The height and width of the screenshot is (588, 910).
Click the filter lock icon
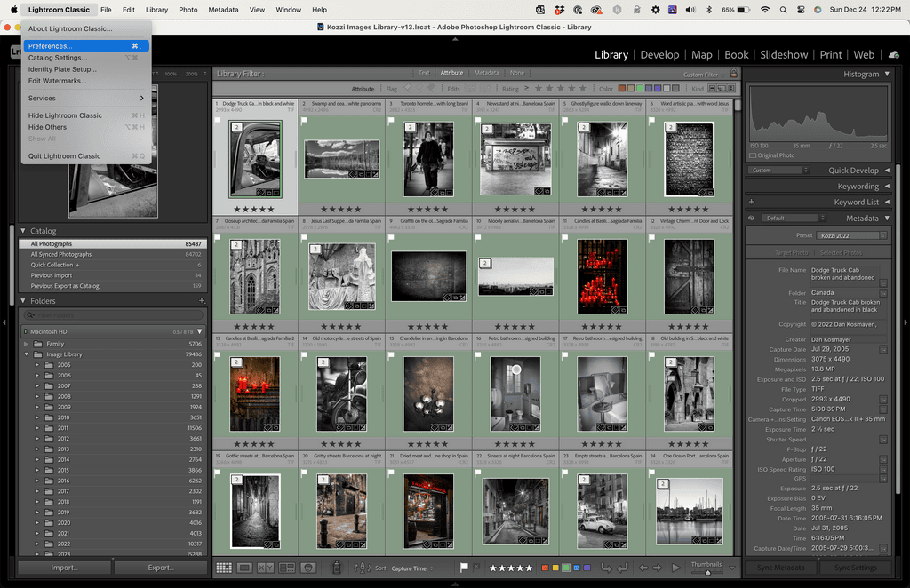tap(733, 74)
